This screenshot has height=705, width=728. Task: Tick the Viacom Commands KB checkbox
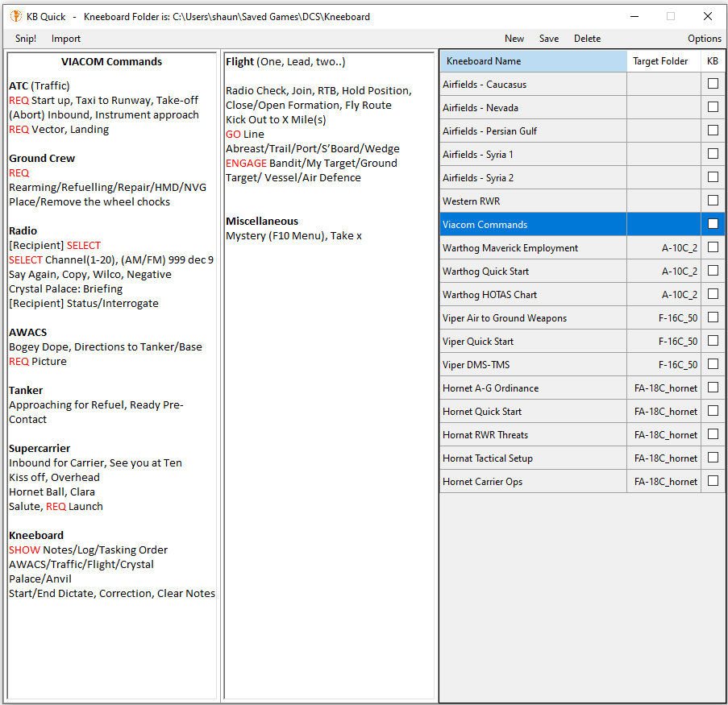point(713,224)
